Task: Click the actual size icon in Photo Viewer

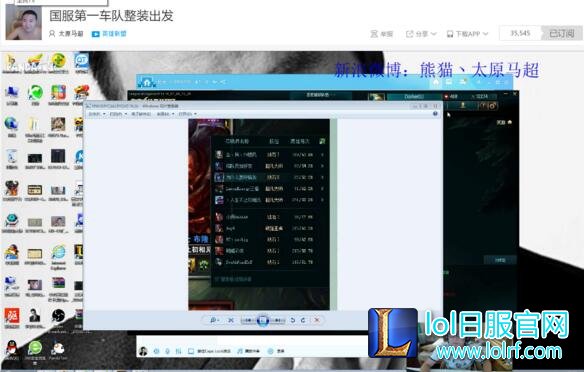Action: point(231,320)
